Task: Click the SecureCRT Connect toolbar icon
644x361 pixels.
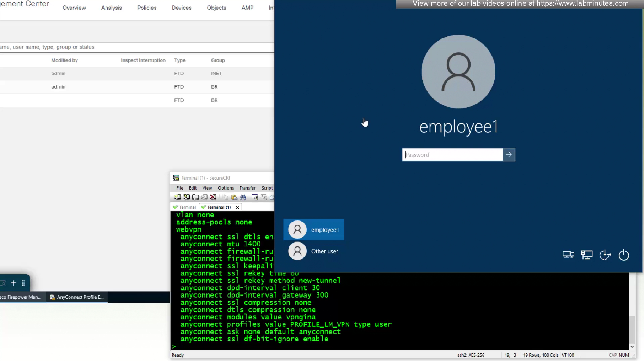Action: click(x=178, y=198)
